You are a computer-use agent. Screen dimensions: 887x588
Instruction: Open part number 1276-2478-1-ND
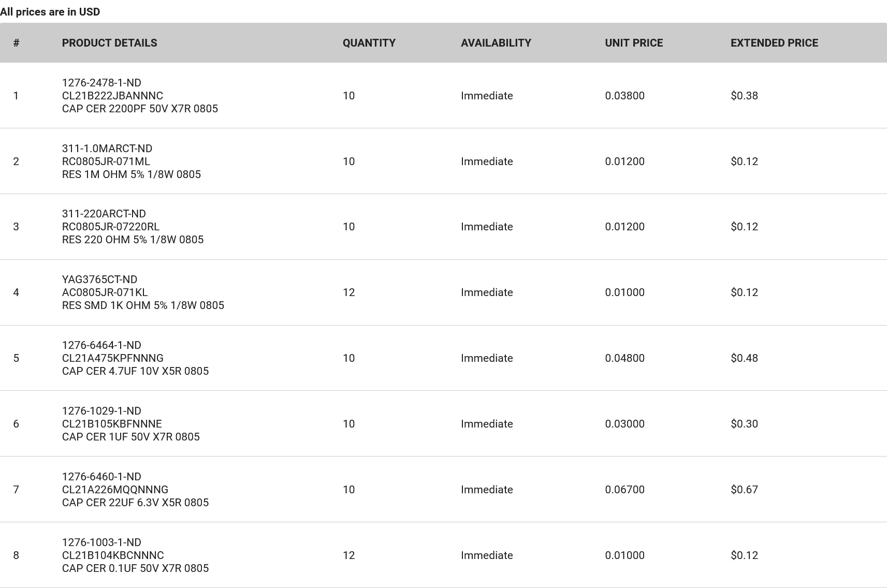click(101, 83)
